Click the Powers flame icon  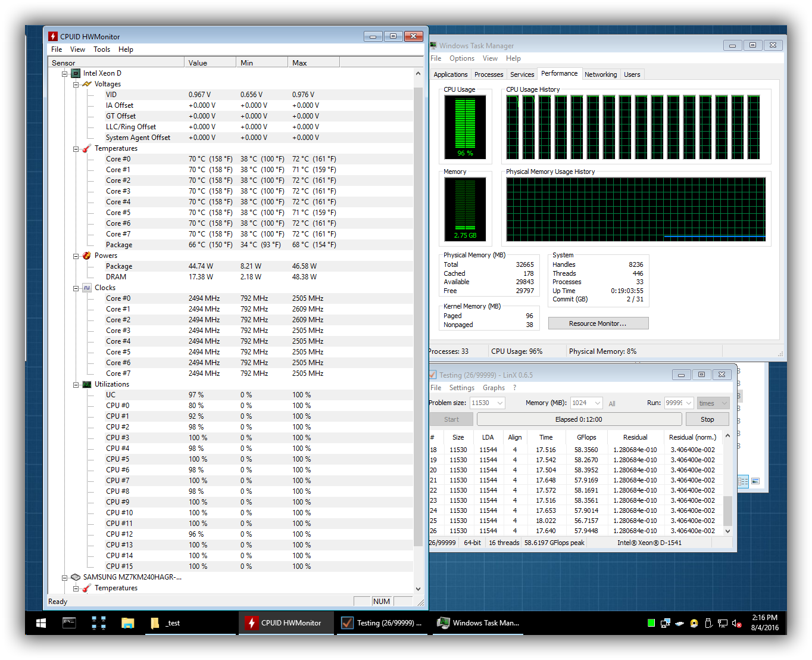(x=87, y=256)
